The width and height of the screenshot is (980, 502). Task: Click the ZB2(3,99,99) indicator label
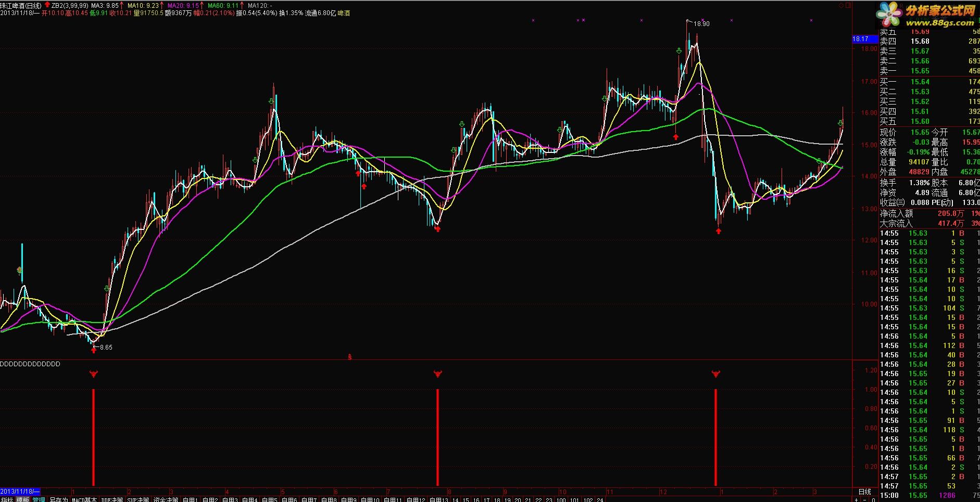(70, 5)
